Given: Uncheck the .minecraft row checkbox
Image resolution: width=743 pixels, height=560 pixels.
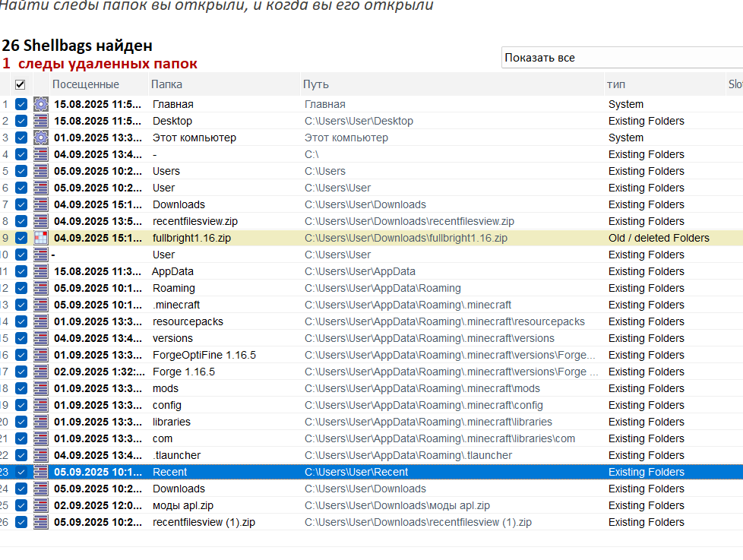Looking at the screenshot, I should (21, 305).
